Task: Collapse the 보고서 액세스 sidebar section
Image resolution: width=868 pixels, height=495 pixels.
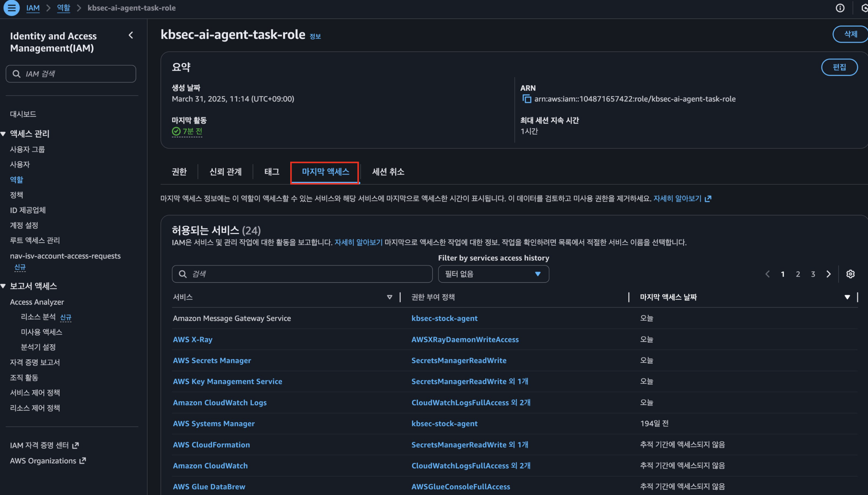Action: coord(3,286)
